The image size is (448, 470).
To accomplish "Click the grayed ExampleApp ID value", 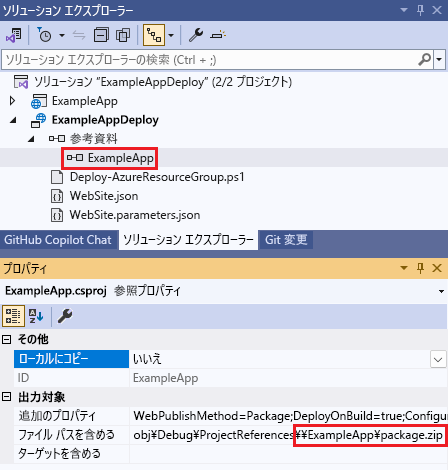I will (x=165, y=378).
